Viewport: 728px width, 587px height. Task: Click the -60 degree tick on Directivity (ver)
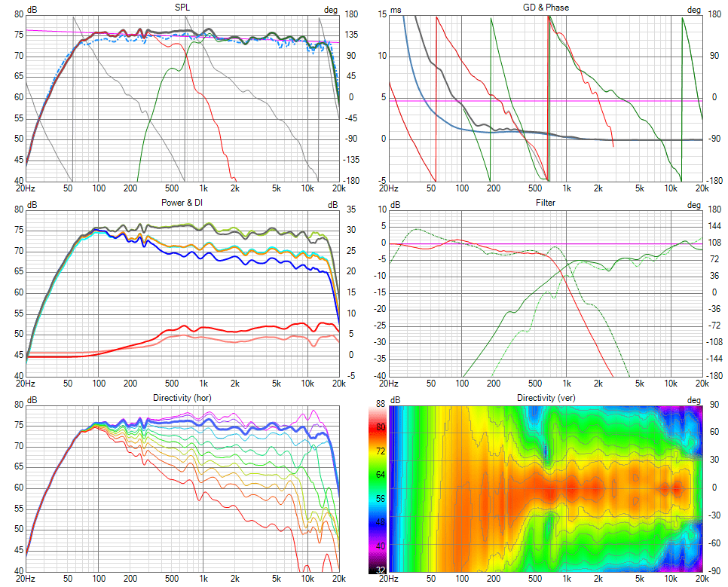(x=714, y=543)
